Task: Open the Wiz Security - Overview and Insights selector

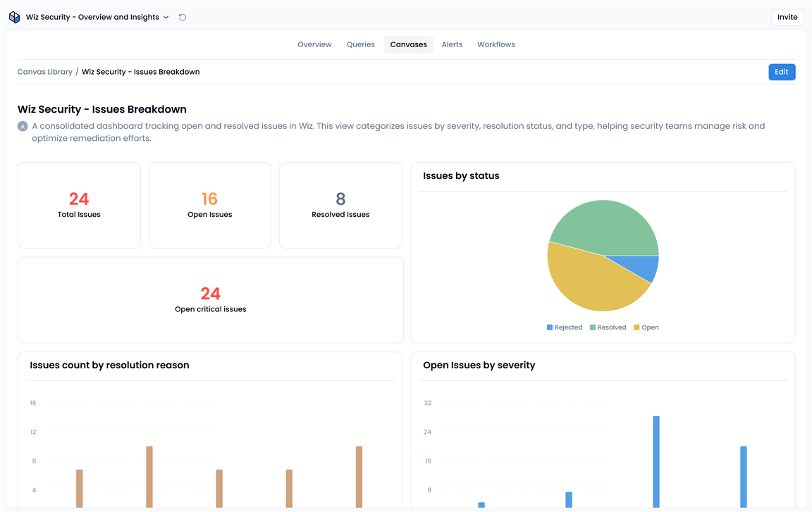Action: click(93, 17)
